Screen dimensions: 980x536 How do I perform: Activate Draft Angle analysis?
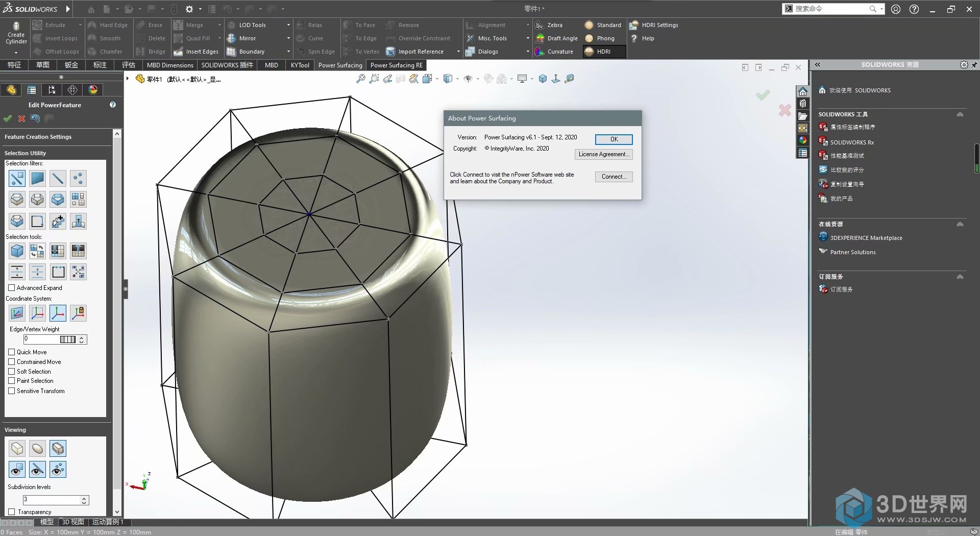[556, 38]
